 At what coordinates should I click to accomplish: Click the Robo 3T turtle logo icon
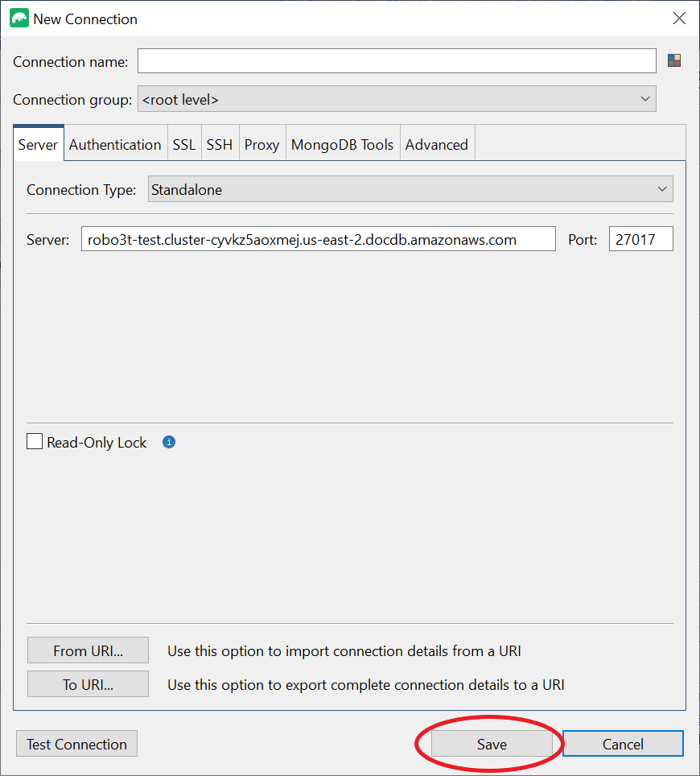click(x=18, y=18)
